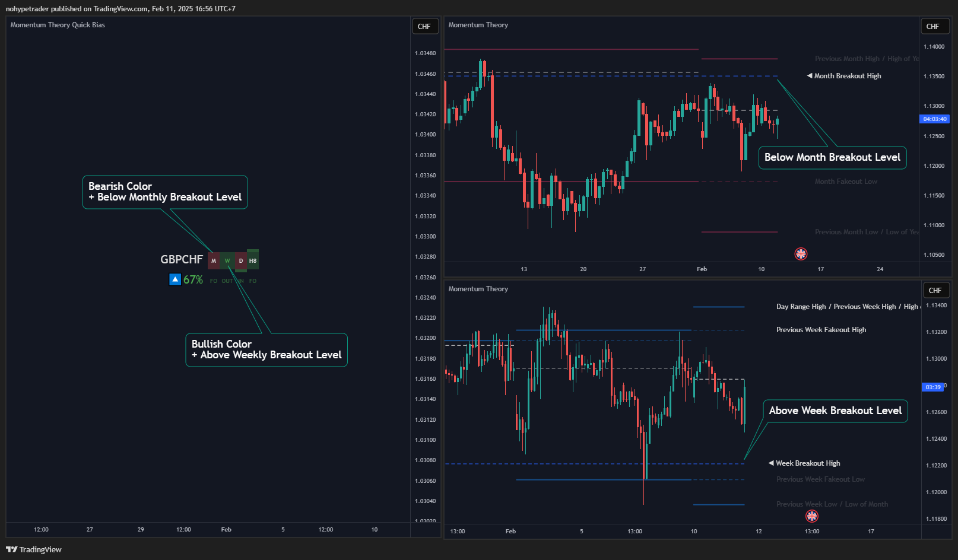Click the UK flag event icon on the monthly chart
This screenshot has height=560, width=958.
click(x=801, y=254)
